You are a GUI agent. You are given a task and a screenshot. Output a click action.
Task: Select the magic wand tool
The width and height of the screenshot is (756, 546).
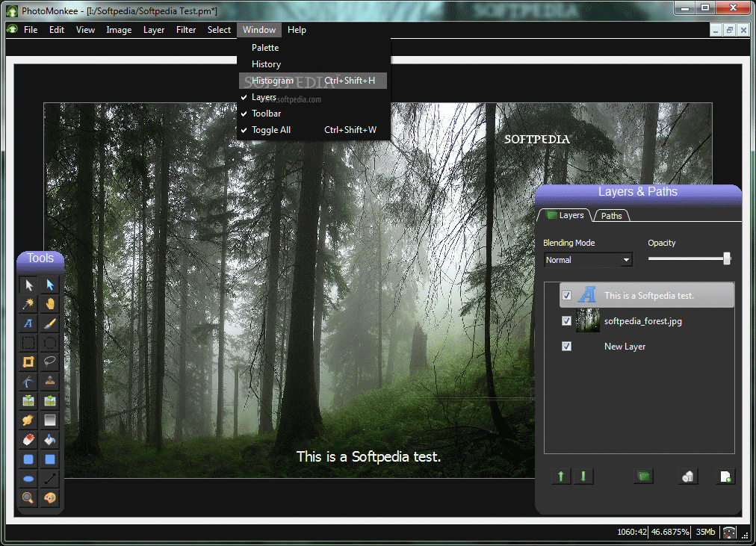(x=28, y=304)
